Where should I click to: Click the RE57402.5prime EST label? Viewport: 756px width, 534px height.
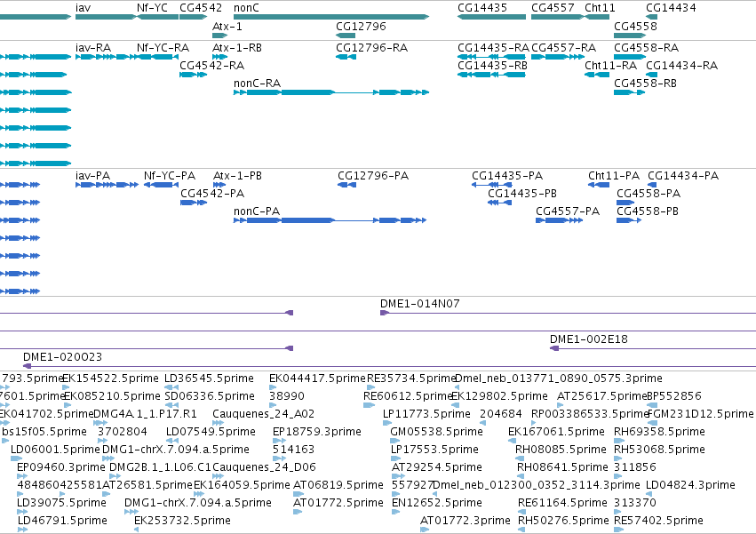point(658,521)
